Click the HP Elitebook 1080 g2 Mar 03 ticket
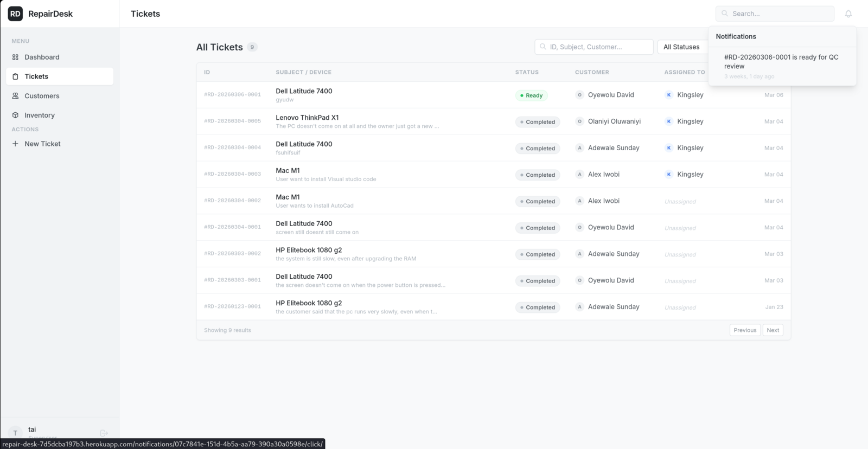The width and height of the screenshot is (868, 449). coord(309,250)
